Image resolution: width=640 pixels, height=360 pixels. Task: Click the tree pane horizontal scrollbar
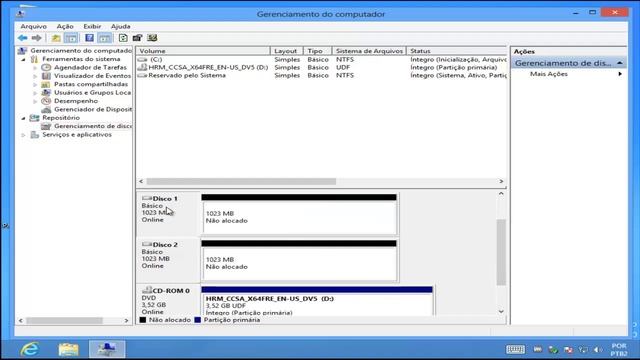(x=64, y=321)
